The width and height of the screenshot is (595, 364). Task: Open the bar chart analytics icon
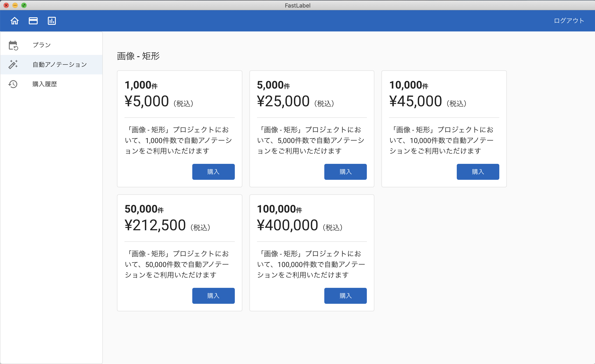[52, 21]
